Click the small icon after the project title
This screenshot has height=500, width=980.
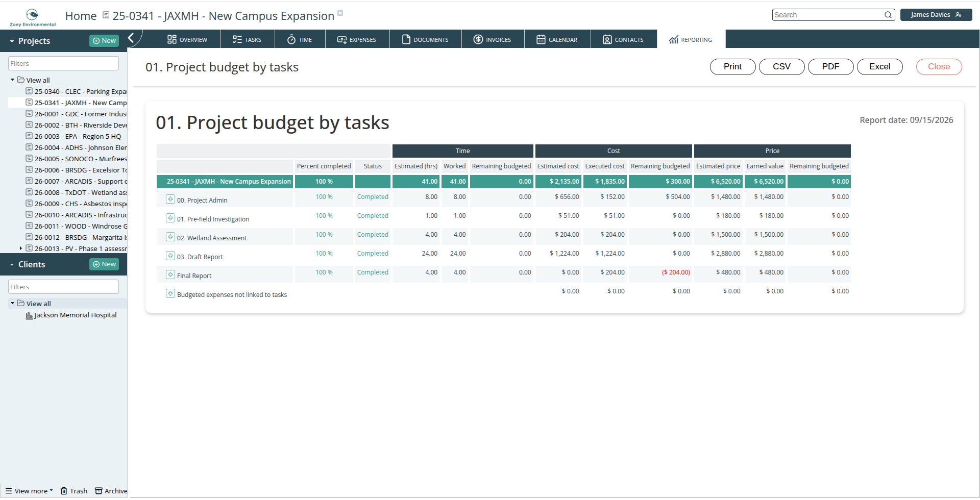pyautogui.click(x=340, y=13)
